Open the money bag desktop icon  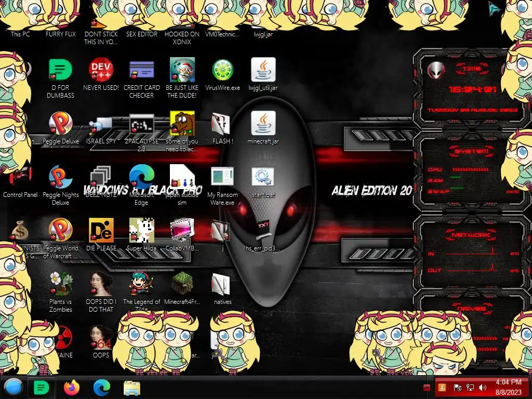click(20, 231)
